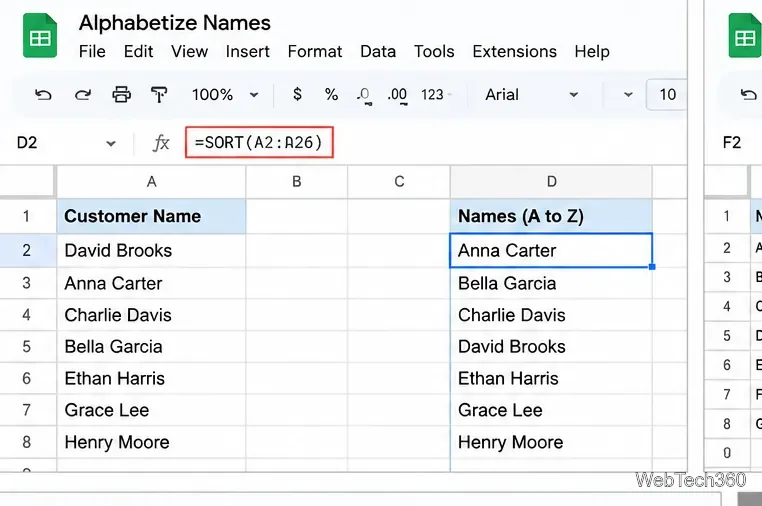Click the Alphabetize Names document title
Image resolution: width=762 pixels, height=506 pixels.
[x=174, y=23]
